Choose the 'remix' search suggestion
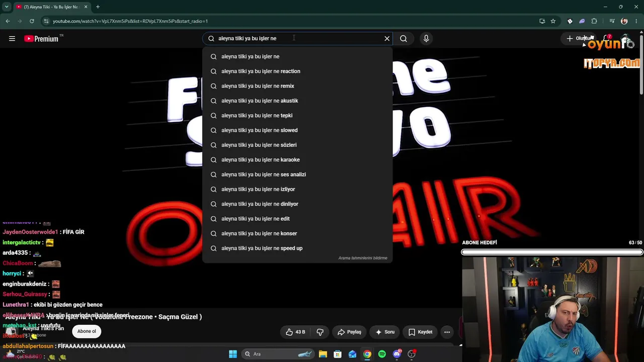 tap(297, 86)
